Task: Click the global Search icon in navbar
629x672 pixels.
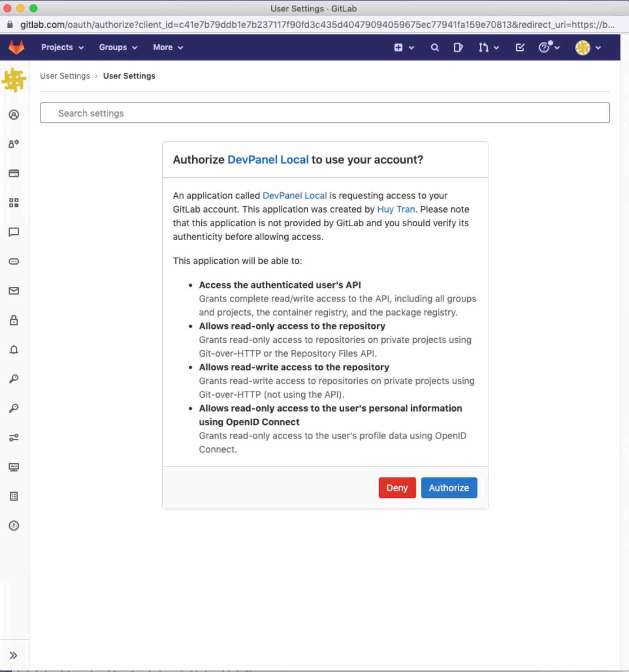Action: 434,47
